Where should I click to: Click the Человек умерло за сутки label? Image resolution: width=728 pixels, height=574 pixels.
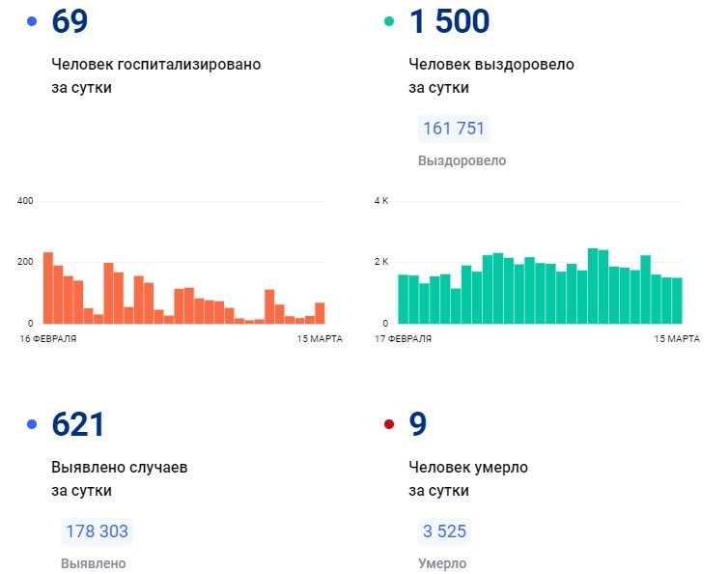tap(468, 478)
